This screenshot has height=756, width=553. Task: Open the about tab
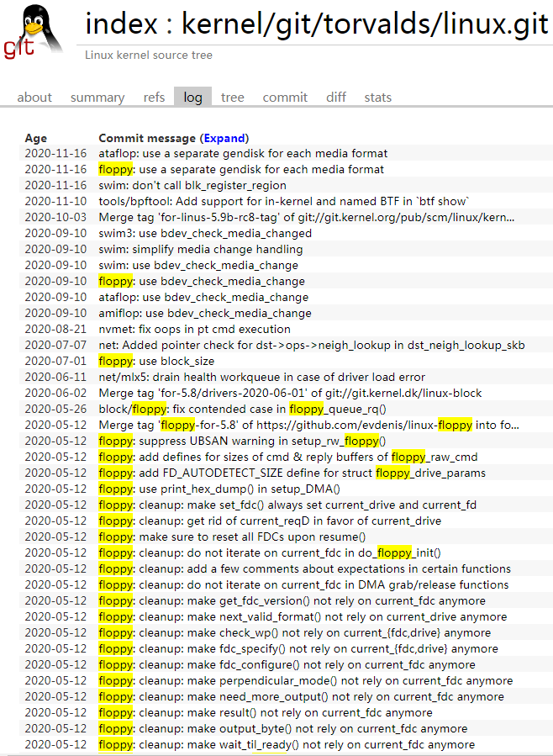(34, 98)
